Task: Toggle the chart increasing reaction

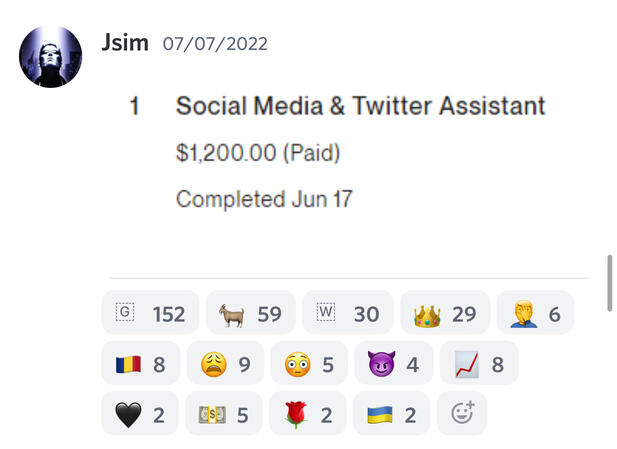Action: [x=479, y=363]
